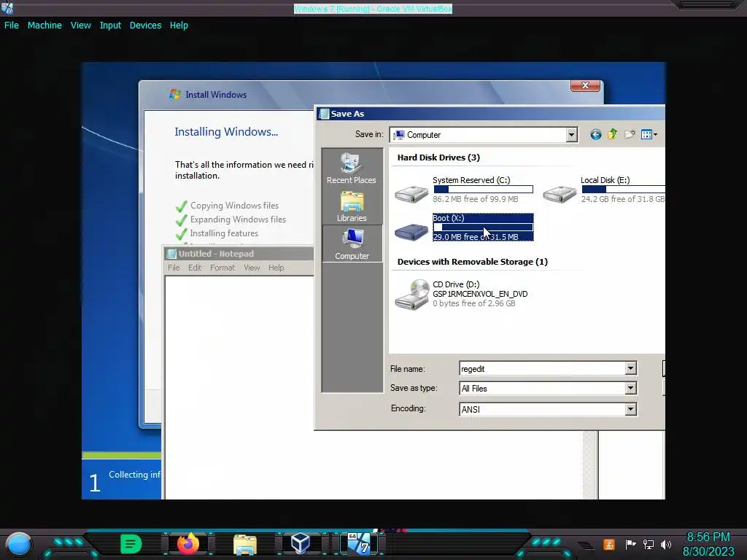Viewport: 747px width, 560px height.
Task: Open Notepad View menu
Action: coord(252,268)
